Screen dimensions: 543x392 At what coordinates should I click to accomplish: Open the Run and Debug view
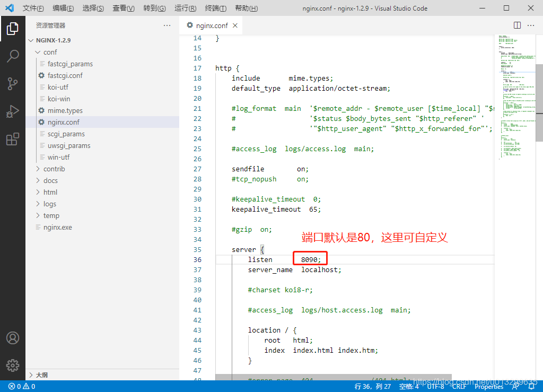(13, 111)
